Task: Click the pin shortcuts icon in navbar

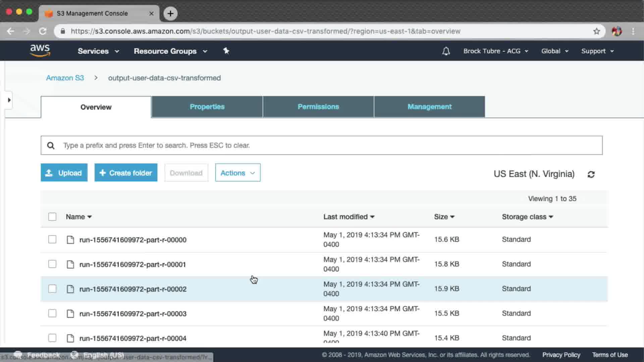Action: click(x=226, y=51)
